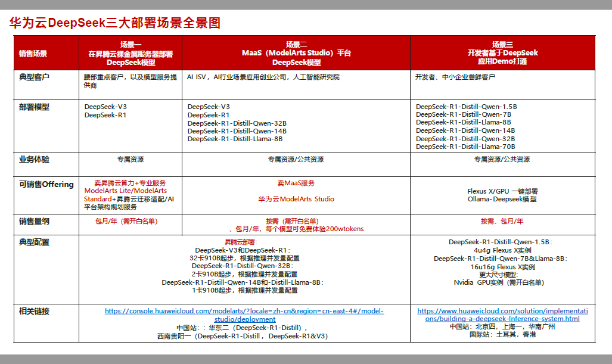Select the 相关链接 row label
Image resolution: width=612 pixels, height=364 pixels.
[34, 312]
